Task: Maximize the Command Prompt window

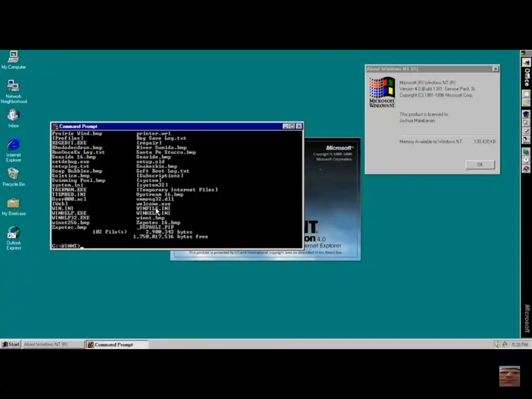Action: [x=292, y=126]
